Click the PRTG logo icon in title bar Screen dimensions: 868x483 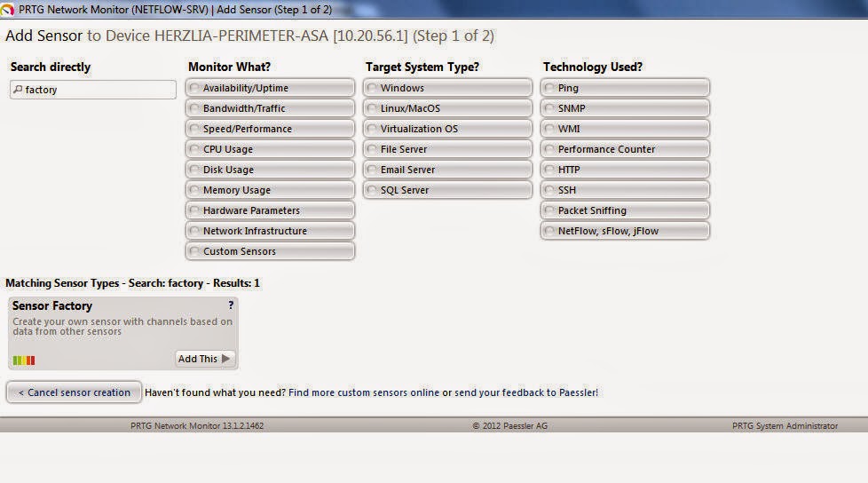tap(7, 10)
